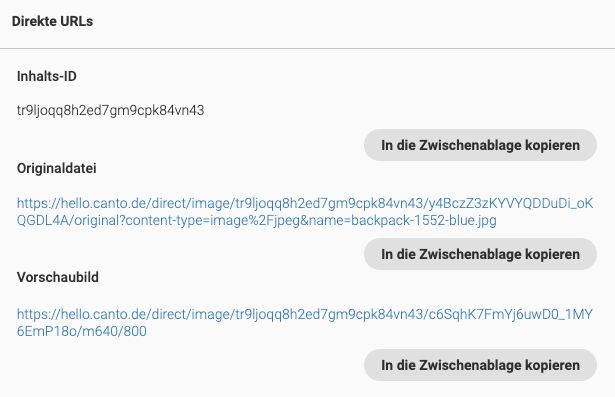Select the Originaldatei label

point(56,168)
